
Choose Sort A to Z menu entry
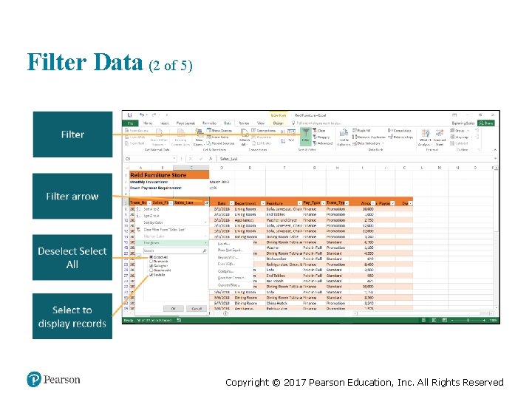point(151,209)
